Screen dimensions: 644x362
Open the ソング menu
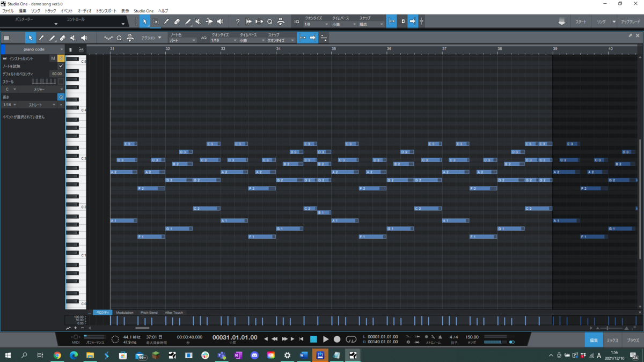coord(35,11)
